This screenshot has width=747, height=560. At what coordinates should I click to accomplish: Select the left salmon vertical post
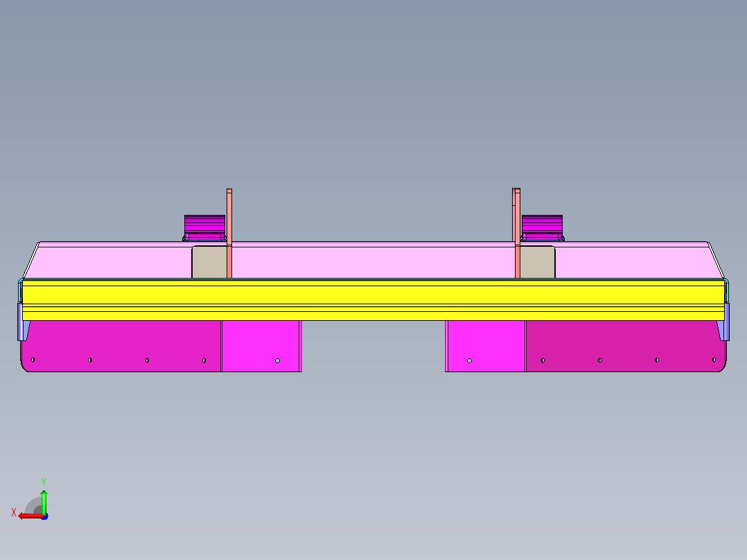(229, 233)
